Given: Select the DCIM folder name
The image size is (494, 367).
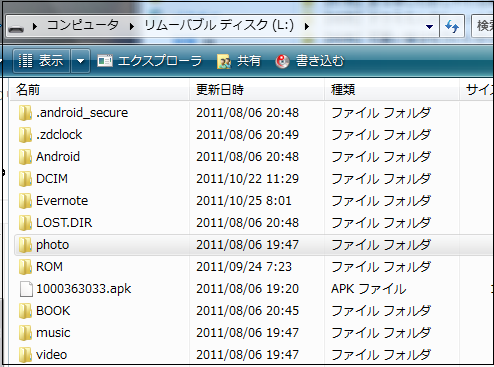Looking at the screenshot, I should [52, 179].
